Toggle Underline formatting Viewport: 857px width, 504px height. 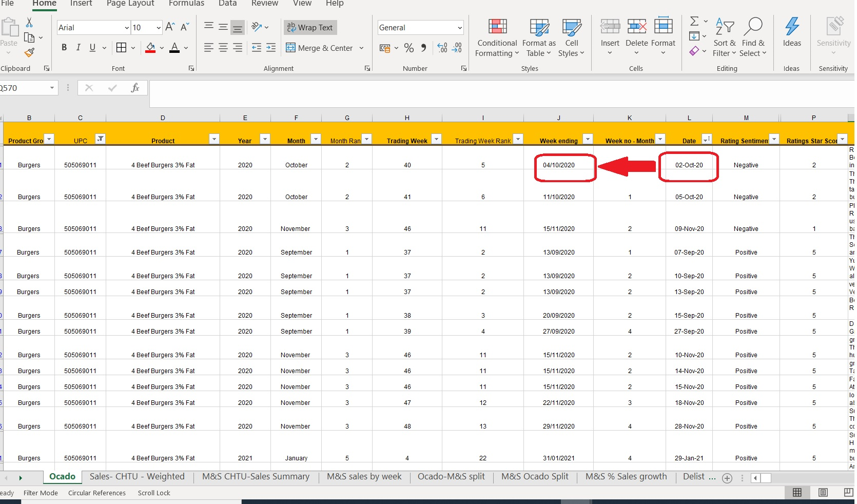92,48
